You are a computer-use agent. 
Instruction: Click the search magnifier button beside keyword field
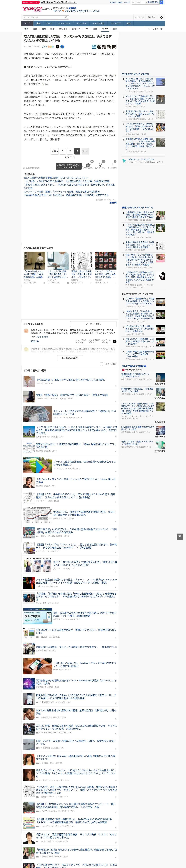point(66,17)
